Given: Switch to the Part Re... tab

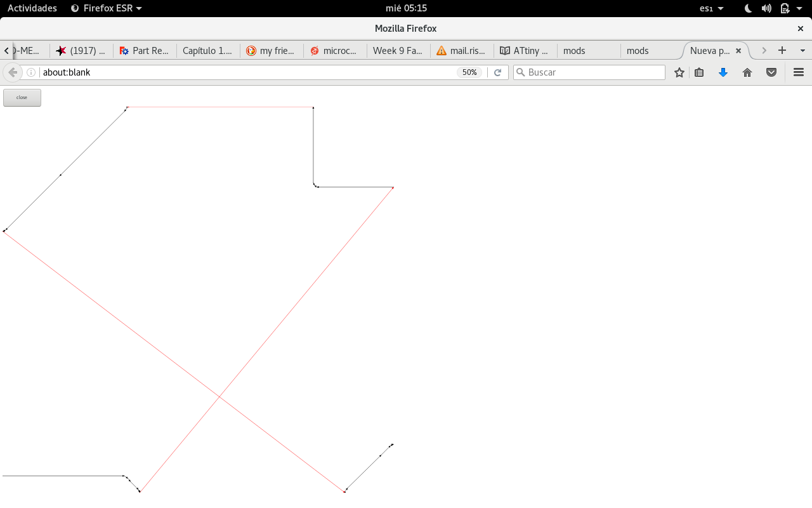Looking at the screenshot, I should click(x=145, y=51).
